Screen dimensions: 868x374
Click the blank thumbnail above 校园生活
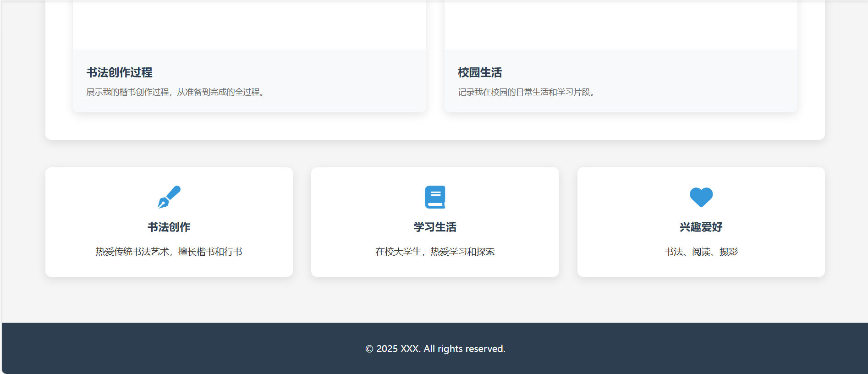621,25
